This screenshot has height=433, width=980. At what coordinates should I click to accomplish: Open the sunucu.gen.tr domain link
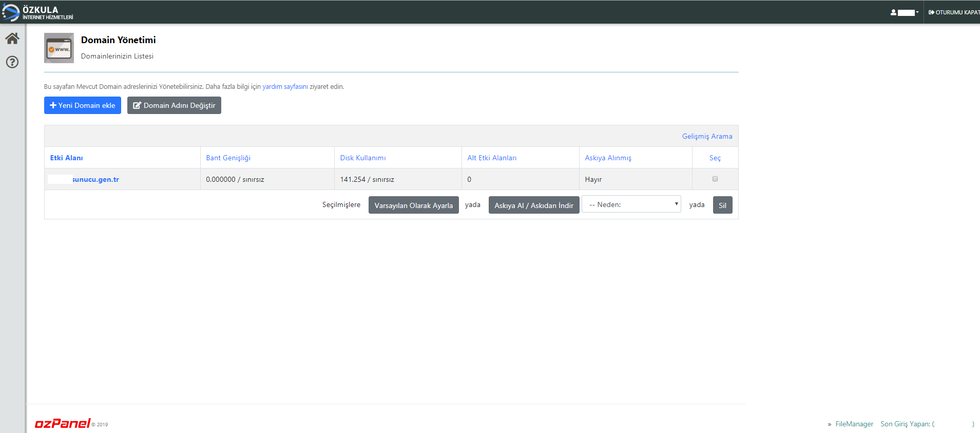click(x=95, y=179)
